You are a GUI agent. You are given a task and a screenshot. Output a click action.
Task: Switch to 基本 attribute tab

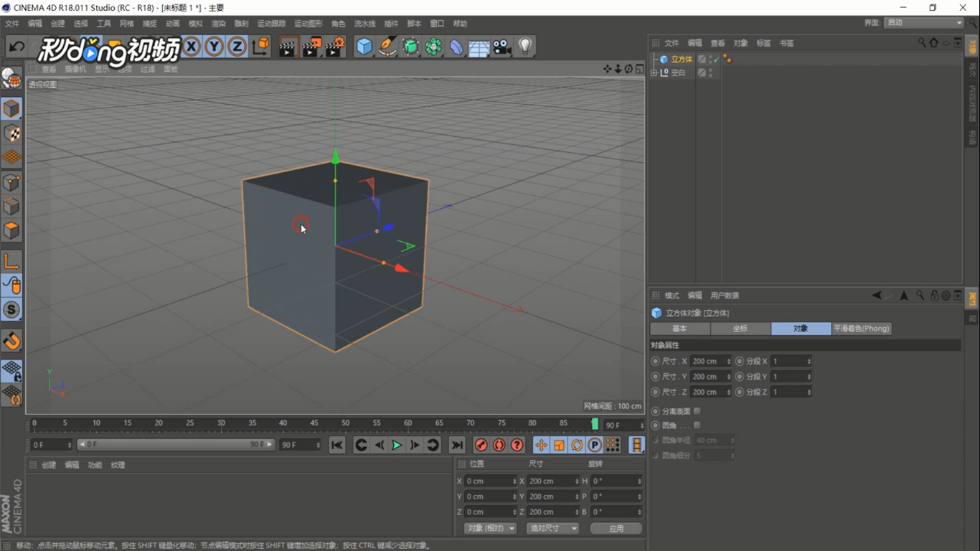(x=680, y=329)
